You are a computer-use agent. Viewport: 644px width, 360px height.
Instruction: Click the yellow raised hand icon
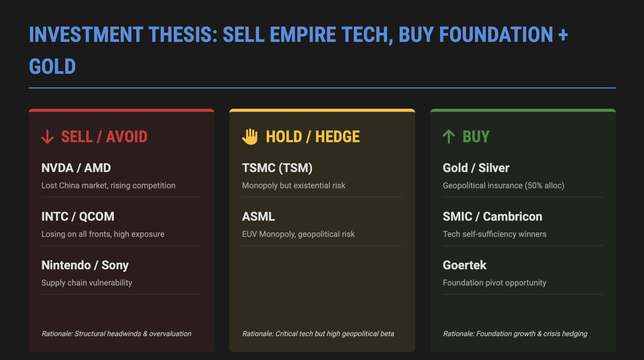pos(250,137)
